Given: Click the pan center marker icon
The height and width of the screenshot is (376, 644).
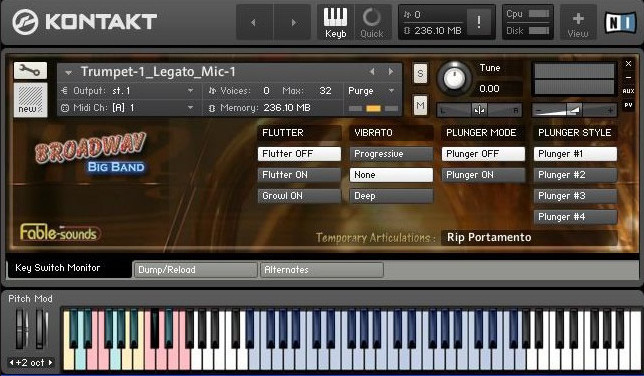Looking at the screenshot, I should 479,110.
